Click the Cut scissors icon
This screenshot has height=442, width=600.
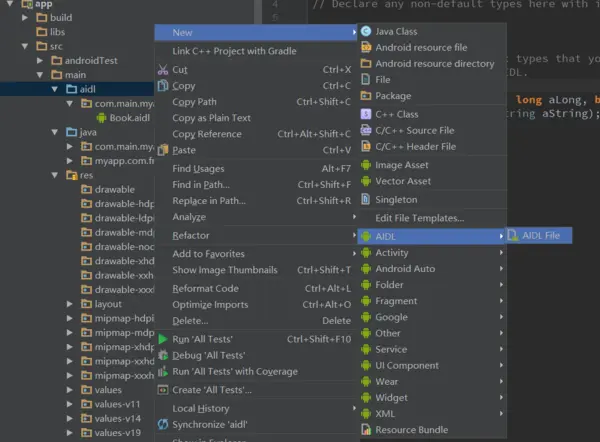tap(163, 70)
